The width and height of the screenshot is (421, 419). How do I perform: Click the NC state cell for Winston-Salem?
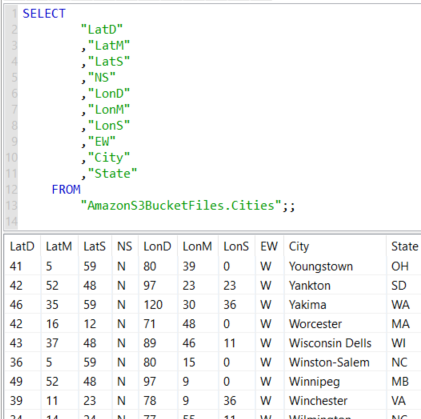pos(399,362)
